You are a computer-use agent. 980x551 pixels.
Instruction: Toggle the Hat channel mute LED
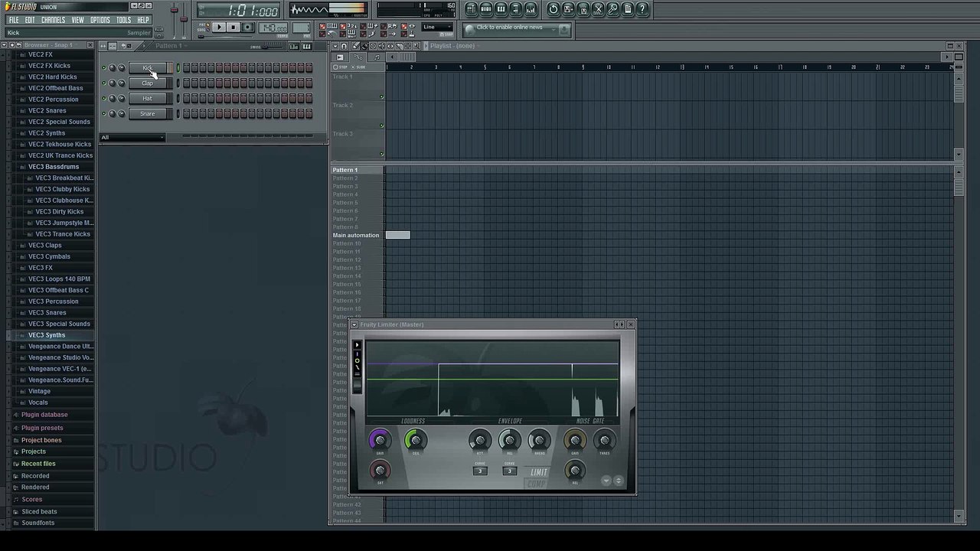pyautogui.click(x=104, y=99)
